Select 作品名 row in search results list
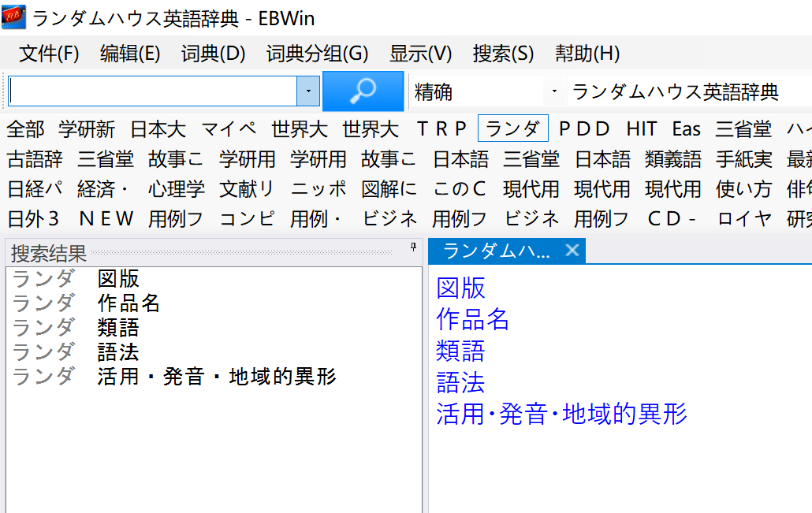The height and width of the screenshot is (513, 812). [x=214, y=303]
